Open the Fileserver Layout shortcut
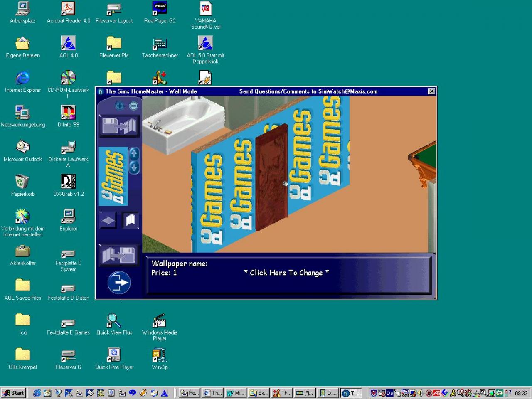 coord(114,12)
